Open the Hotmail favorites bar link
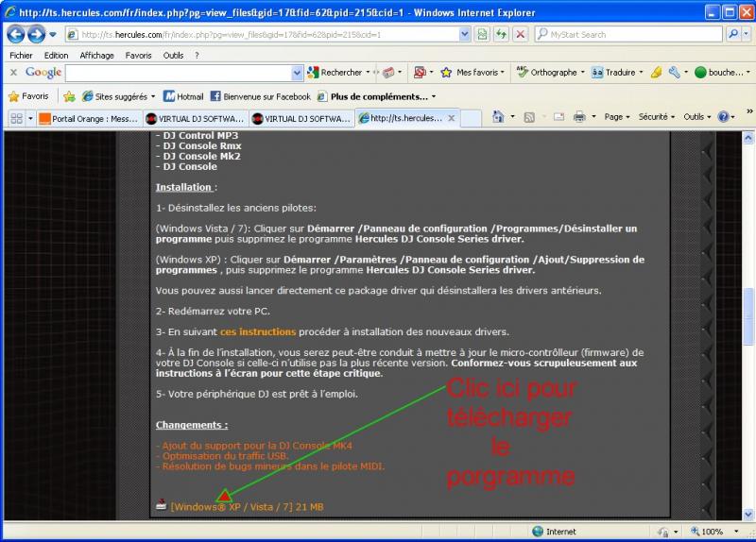This screenshot has height=542, width=756. pos(183,96)
